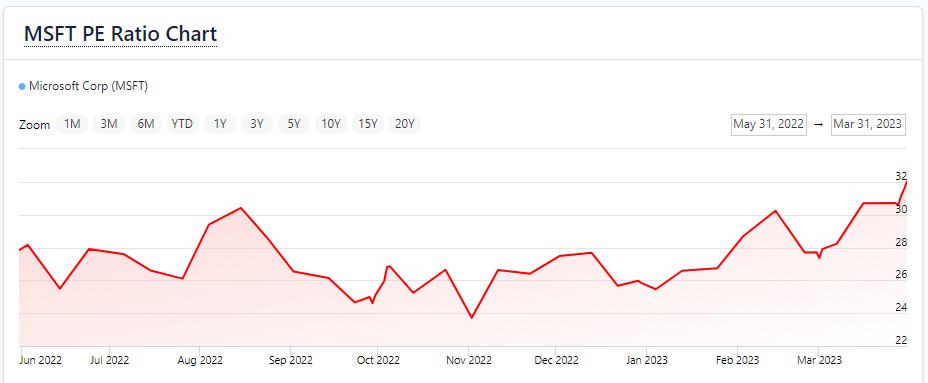Viewport: 928px width, 383px height.
Task: Click the Nov 2022 axis label
Action: click(x=469, y=360)
